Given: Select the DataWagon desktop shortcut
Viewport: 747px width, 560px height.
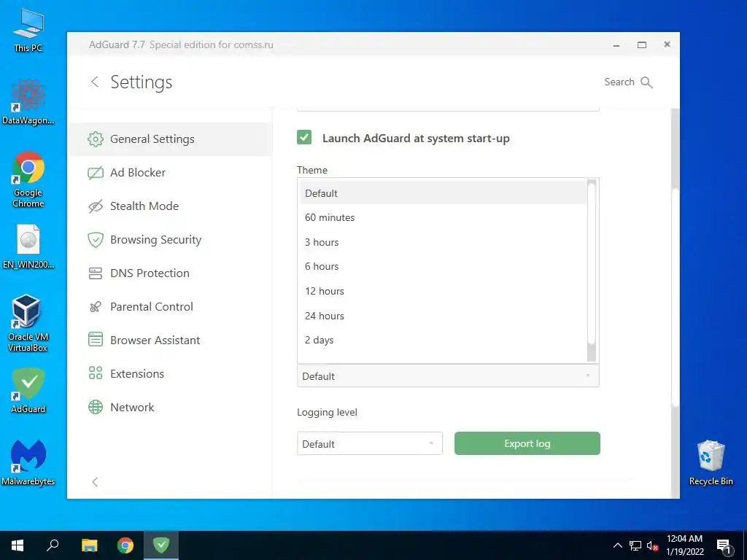Looking at the screenshot, I should 28,102.
